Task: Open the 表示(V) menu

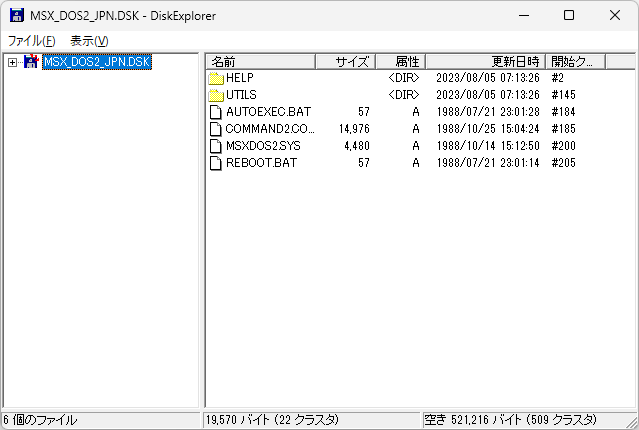Action: [89, 41]
